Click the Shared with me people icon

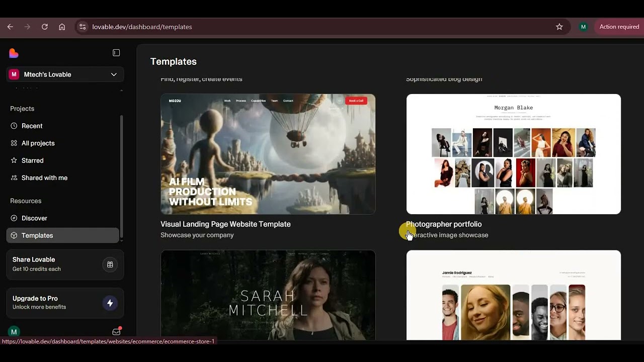pos(14,178)
